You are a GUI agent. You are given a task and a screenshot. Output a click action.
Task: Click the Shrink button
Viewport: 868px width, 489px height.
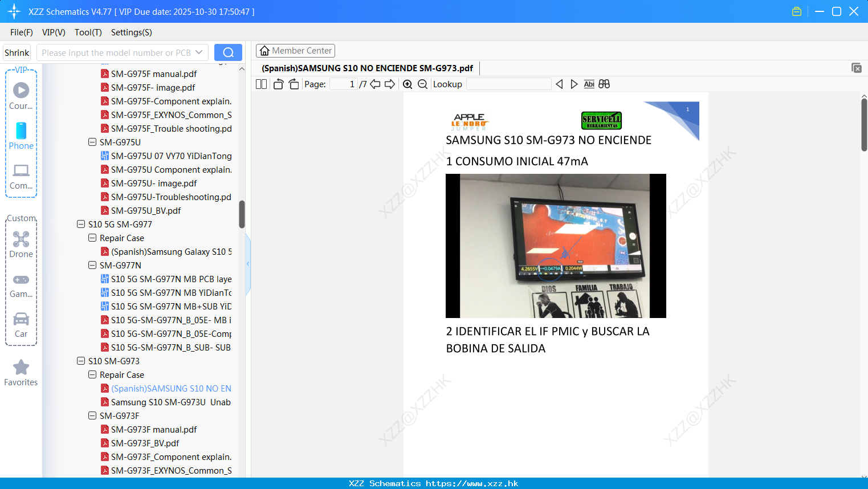coord(17,52)
